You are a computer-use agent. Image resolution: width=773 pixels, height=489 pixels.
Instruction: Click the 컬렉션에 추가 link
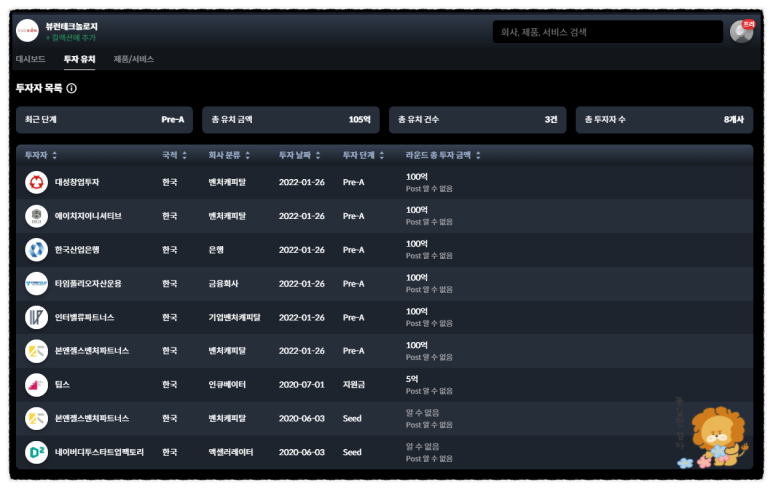pos(71,38)
